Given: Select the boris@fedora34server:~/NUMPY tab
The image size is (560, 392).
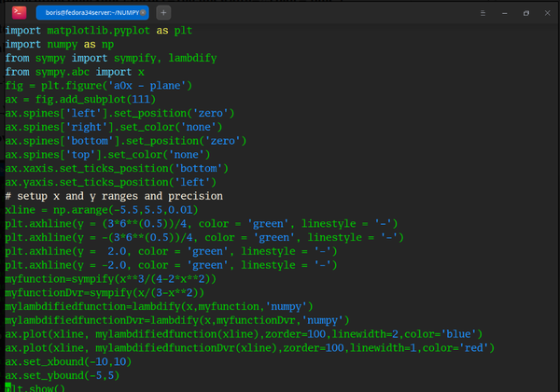Looking at the screenshot, I should [x=92, y=13].
